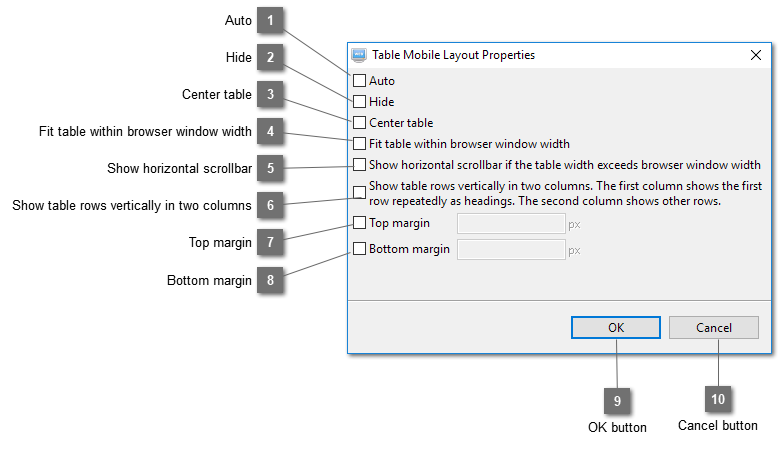Close the Table Mobile Layout Properties dialog
781x451 pixels.
(756, 55)
